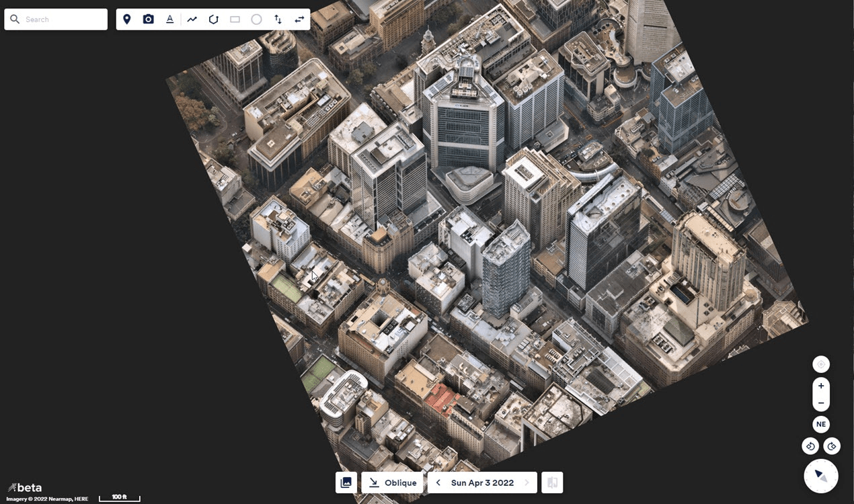Go to previous survey date
Screen dimensions: 854x504
click(x=438, y=482)
